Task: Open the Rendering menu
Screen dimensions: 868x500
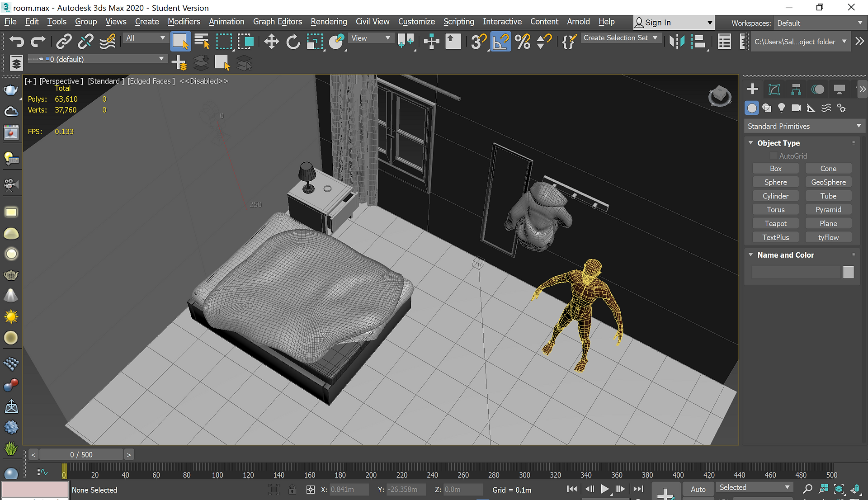Action: pyautogui.click(x=329, y=21)
